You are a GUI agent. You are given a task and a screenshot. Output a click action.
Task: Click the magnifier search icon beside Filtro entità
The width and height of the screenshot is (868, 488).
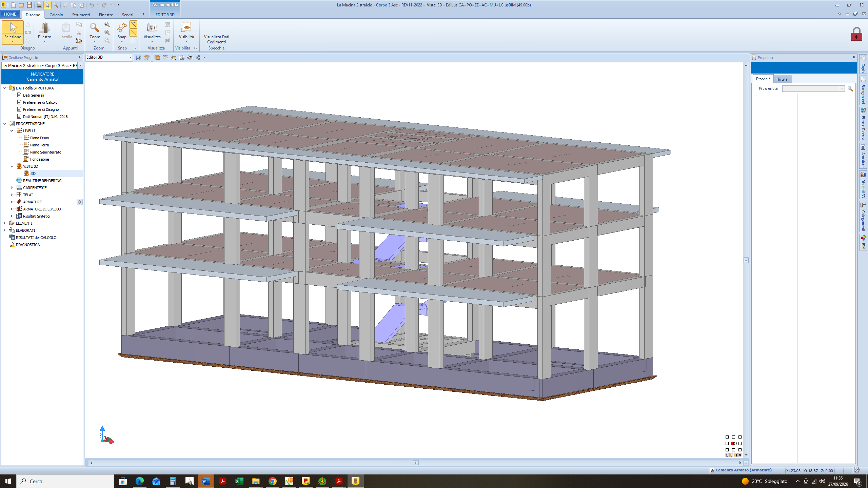coord(850,88)
